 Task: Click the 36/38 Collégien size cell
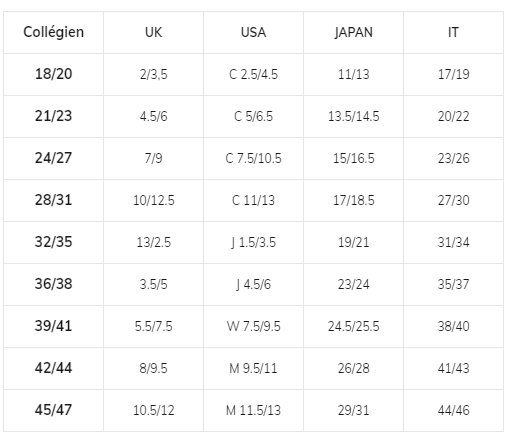[53, 284]
